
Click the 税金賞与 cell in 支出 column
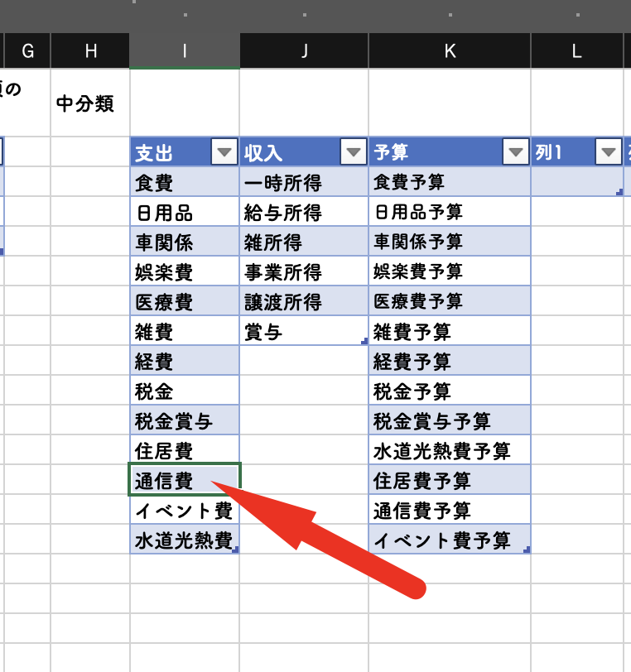[184, 420]
